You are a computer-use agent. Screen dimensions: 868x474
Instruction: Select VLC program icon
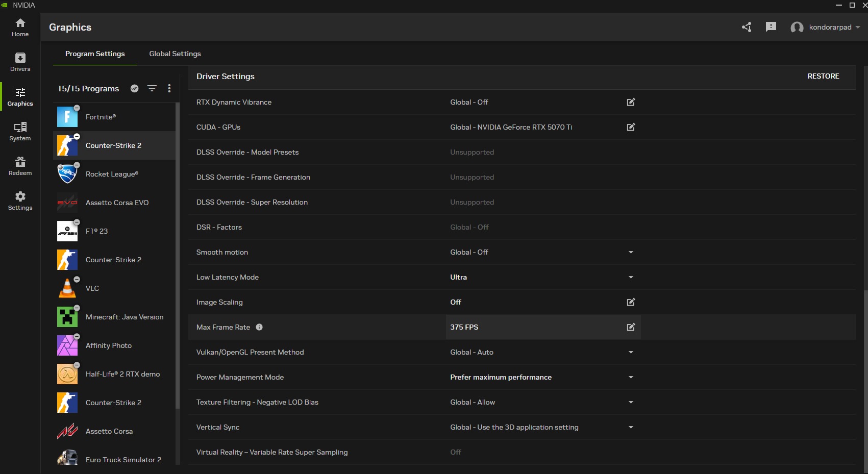tap(67, 288)
